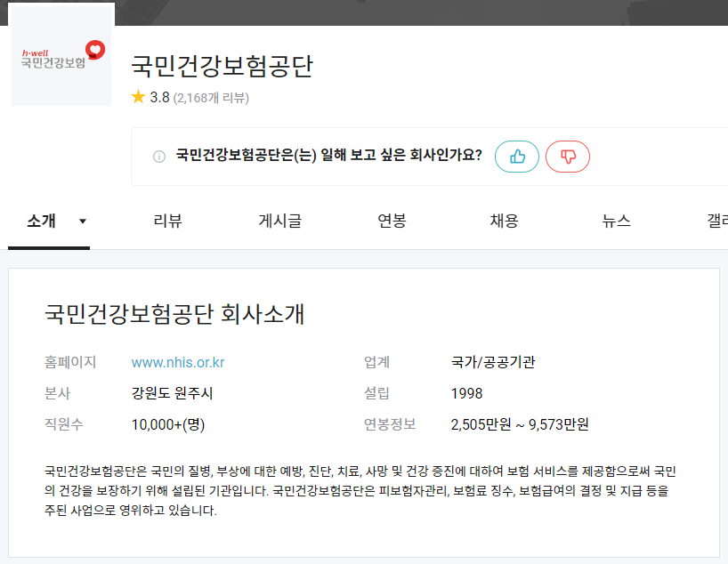
Task: Click the 본사 label
Action: pos(57,393)
